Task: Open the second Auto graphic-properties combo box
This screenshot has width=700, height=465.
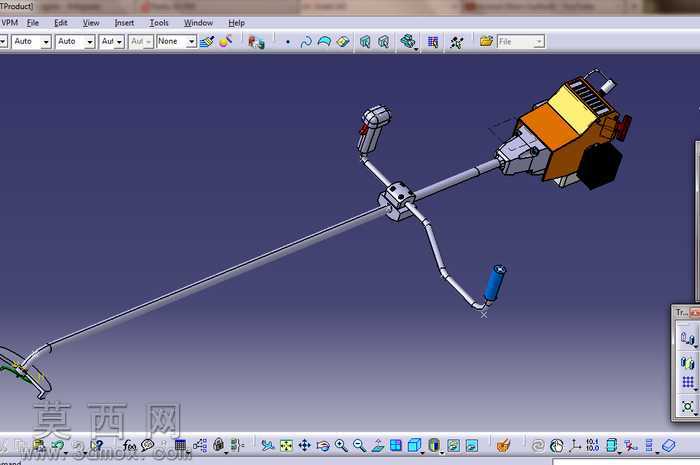Action: tap(75, 42)
